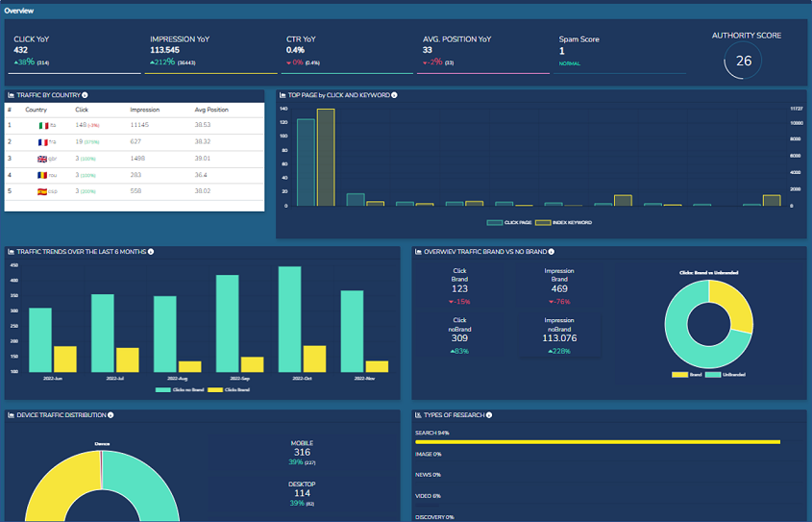Click the Spam Score NORMAL label
Screen dimensions: 812x522
(570, 63)
